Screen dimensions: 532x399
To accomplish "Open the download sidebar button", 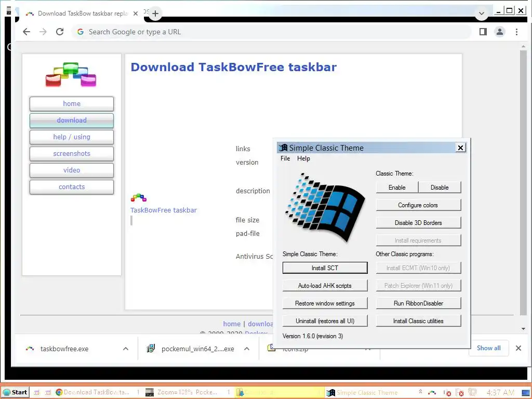I will tap(72, 121).
